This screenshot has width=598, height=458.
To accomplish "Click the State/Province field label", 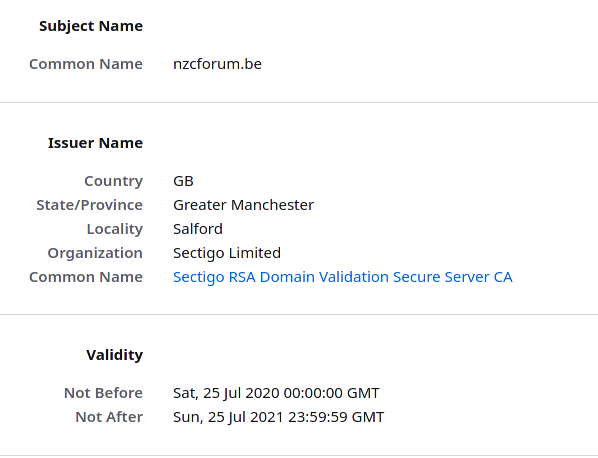I will pos(90,205).
